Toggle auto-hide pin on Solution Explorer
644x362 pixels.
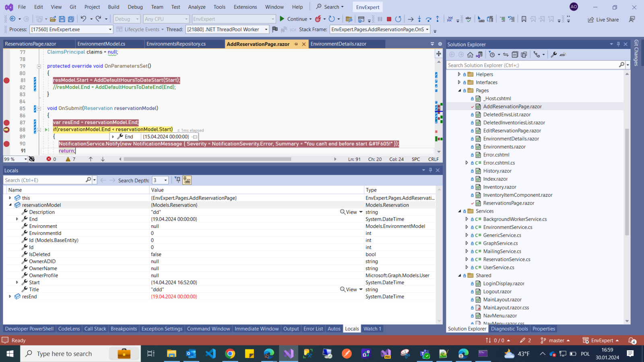[x=618, y=44]
